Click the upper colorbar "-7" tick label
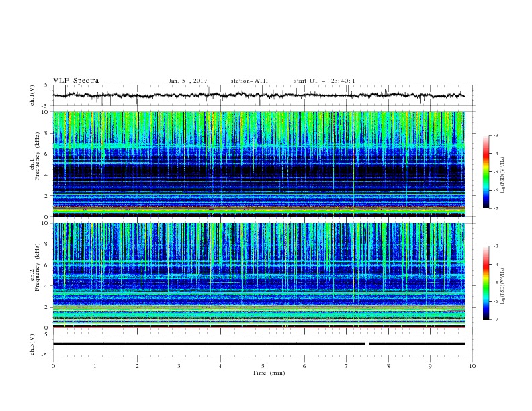The height and width of the screenshot is (411, 532). click(x=496, y=209)
